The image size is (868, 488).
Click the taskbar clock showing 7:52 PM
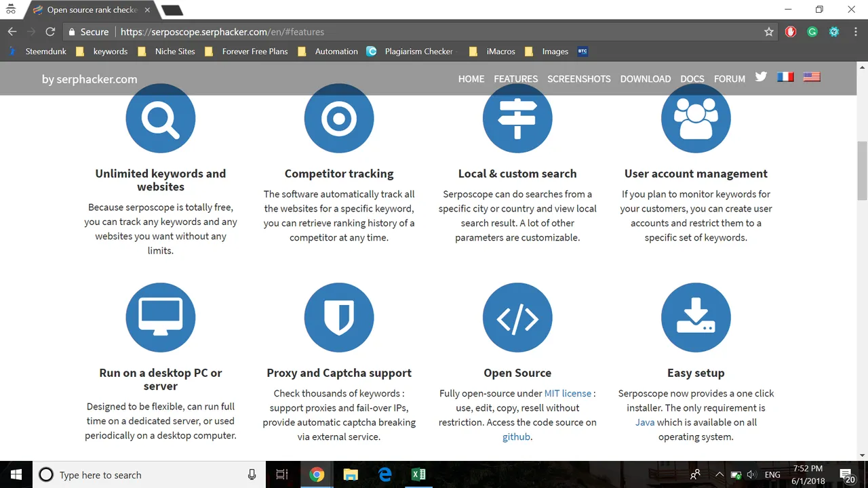pyautogui.click(x=808, y=474)
